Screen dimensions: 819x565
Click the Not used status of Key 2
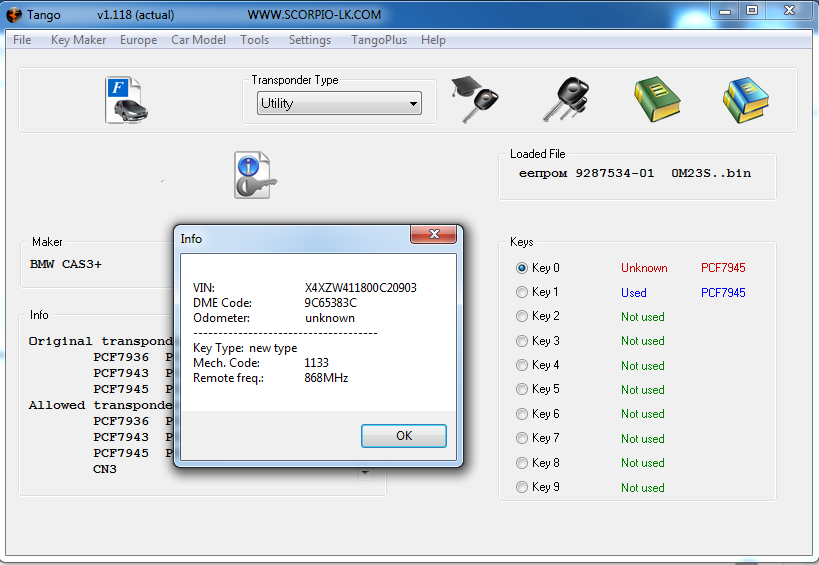(x=642, y=317)
